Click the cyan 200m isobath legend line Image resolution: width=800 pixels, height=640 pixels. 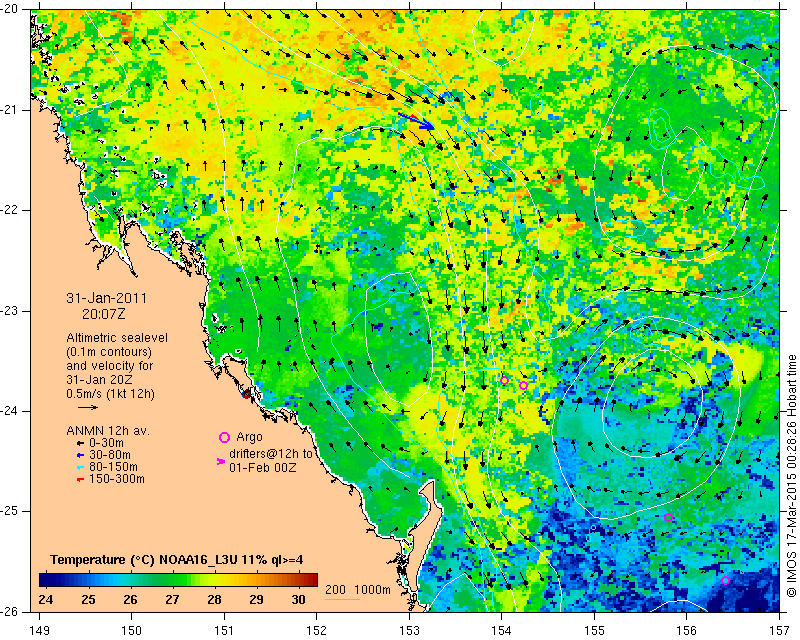(x=342, y=599)
